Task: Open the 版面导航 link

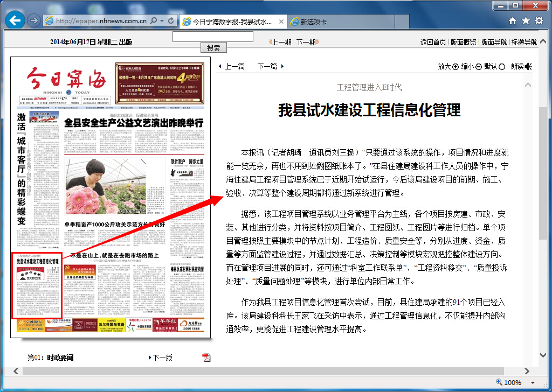Action: coord(494,42)
